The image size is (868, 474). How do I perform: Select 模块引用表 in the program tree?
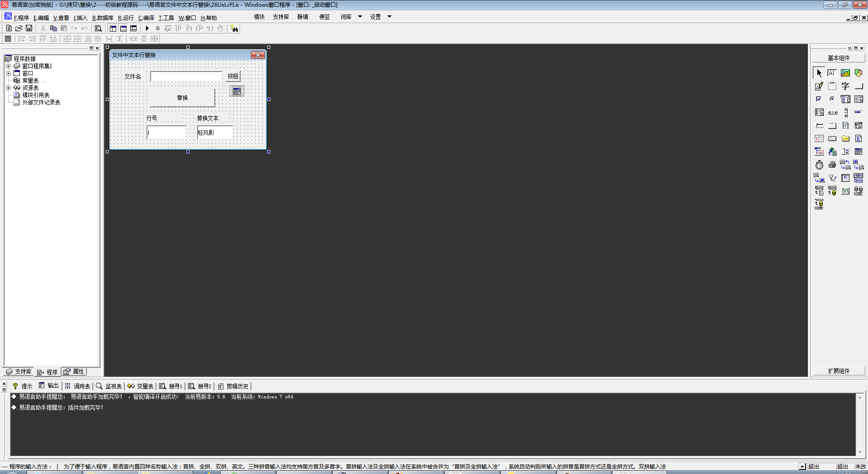pos(36,95)
